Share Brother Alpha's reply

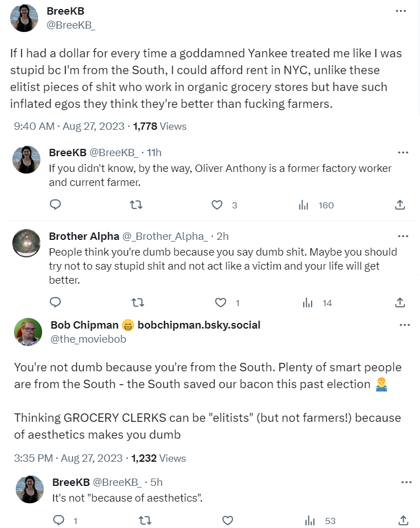click(400, 303)
